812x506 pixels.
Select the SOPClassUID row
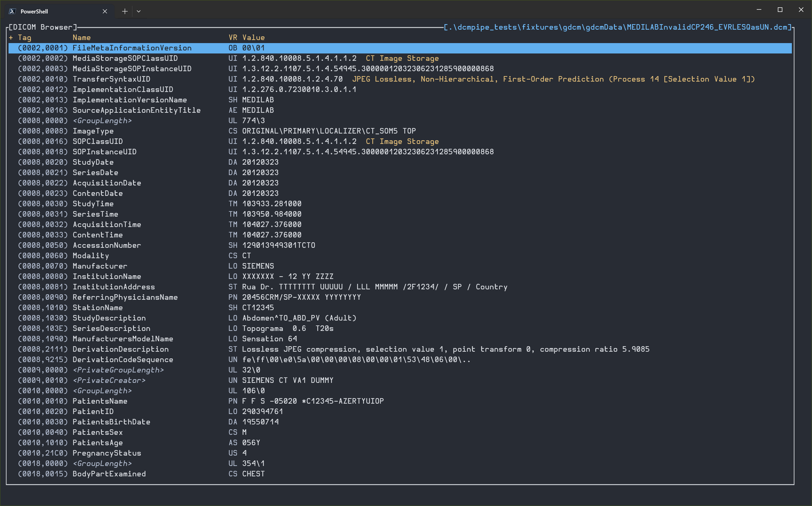pyautogui.click(x=400, y=141)
